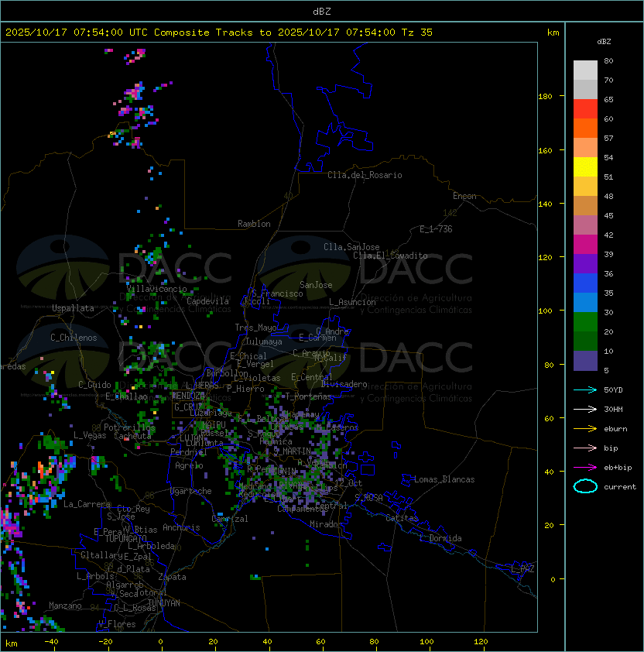Click the Ramblon place label
The image size is (644, 652).
[x=254, y=224]
